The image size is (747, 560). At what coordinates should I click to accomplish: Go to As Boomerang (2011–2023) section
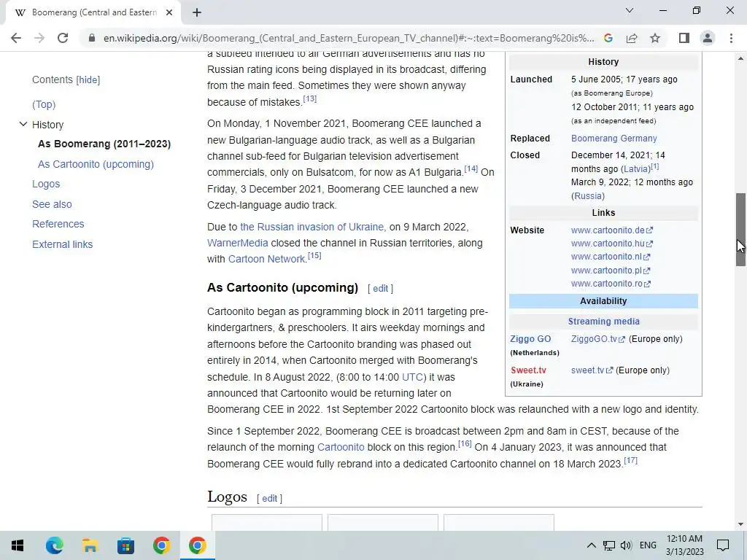pyautogui.click(x=104, y=144)
